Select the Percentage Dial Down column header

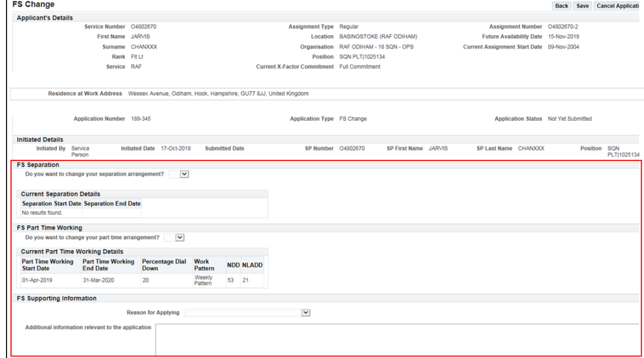(165, 265)
